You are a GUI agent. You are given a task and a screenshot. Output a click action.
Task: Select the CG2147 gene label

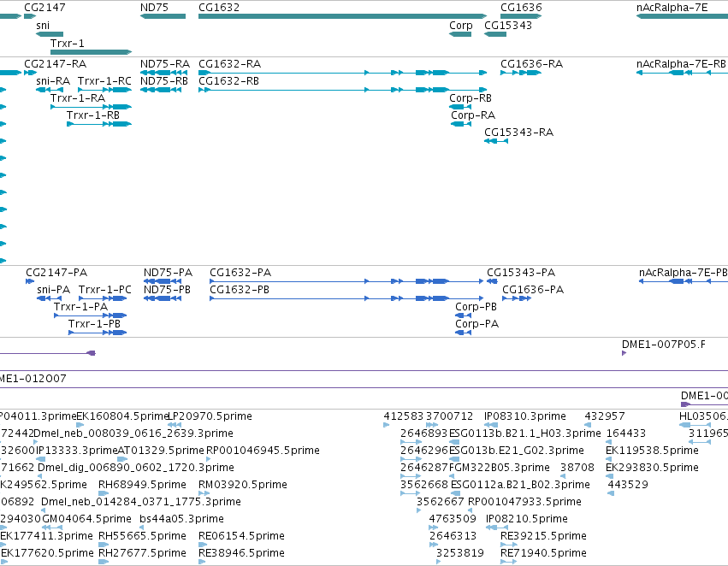click(44, 8)
